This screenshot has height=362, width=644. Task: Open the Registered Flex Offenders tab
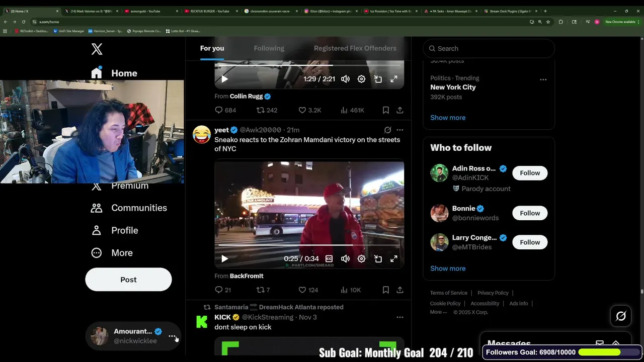pyautogui.click(x=355, y=48)
